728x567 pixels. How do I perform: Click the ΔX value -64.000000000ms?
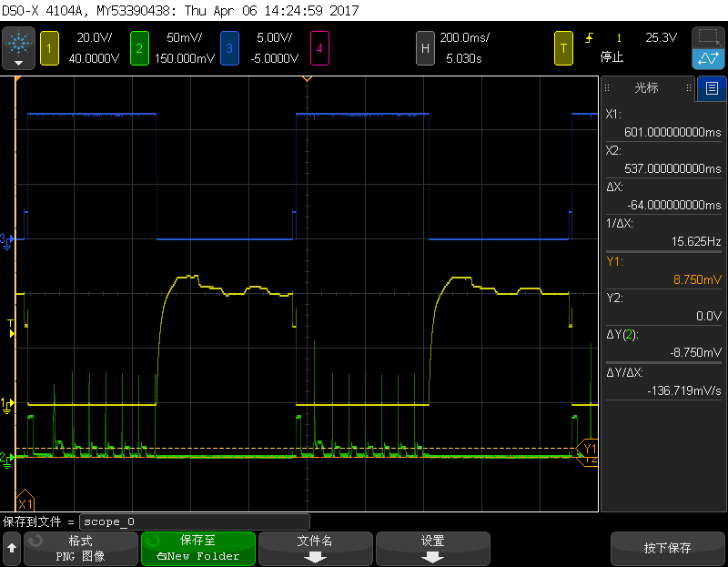(673, 205)
